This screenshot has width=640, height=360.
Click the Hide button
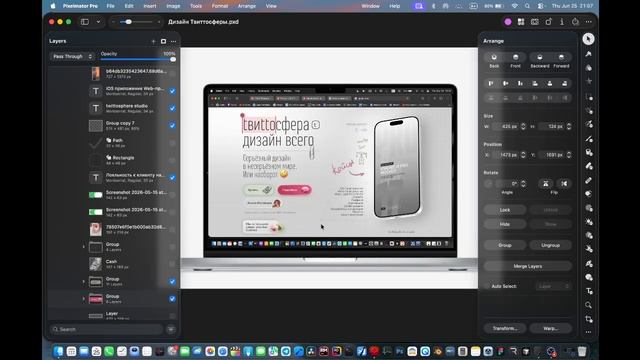505,224
